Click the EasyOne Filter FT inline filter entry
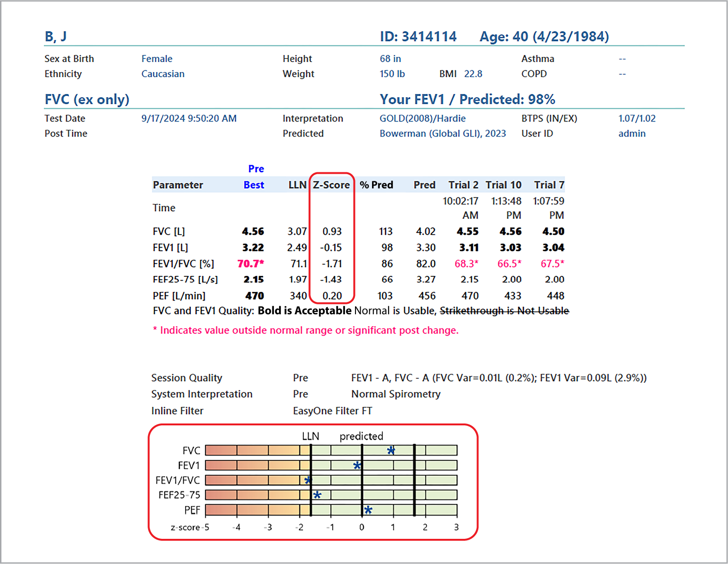Screen dimensions: 728x564 [332, 411]
